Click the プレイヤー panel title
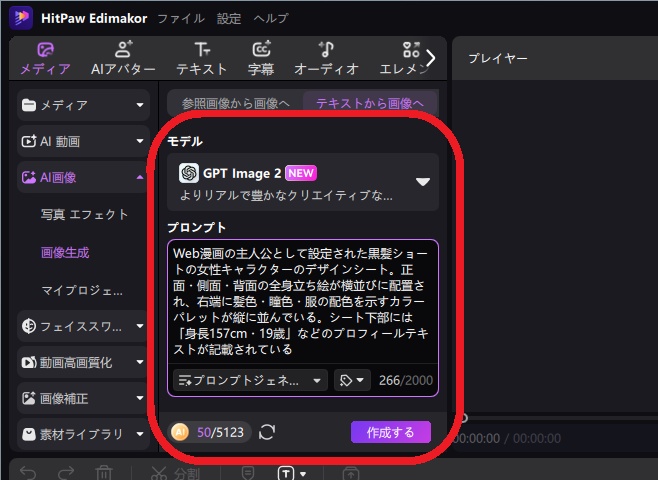This screenshot has width=658, height=480. [498, 58]
